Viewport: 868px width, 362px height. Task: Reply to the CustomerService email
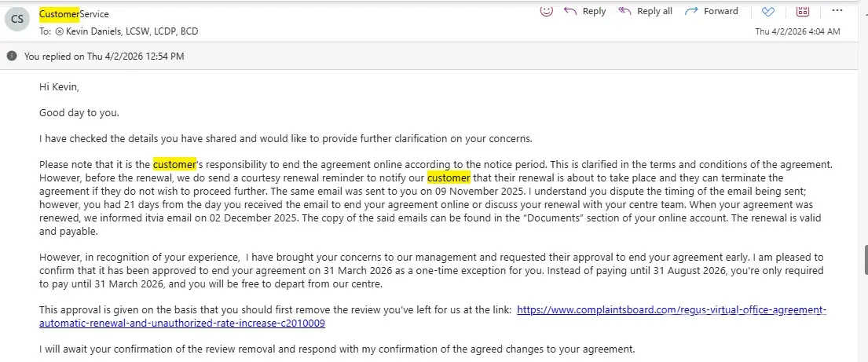585,11
